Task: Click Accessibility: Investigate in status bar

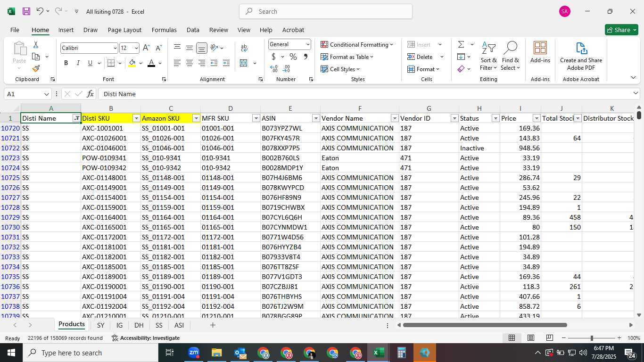Action: (146, 338)
